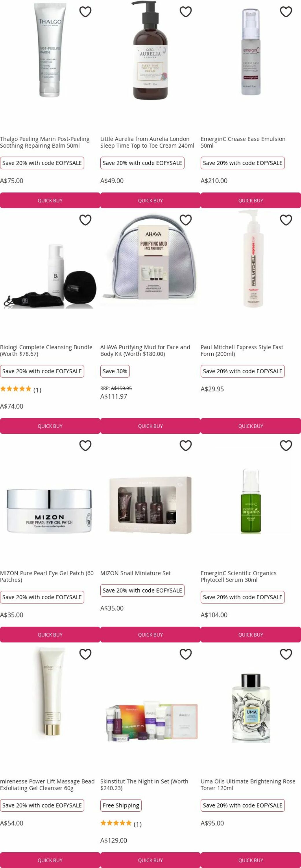Viewport: 301px width, 868px height.
Task: Open Uma Oils Brightening Rose Toner title
Action: pyautogui.click(x=248, y=784)
